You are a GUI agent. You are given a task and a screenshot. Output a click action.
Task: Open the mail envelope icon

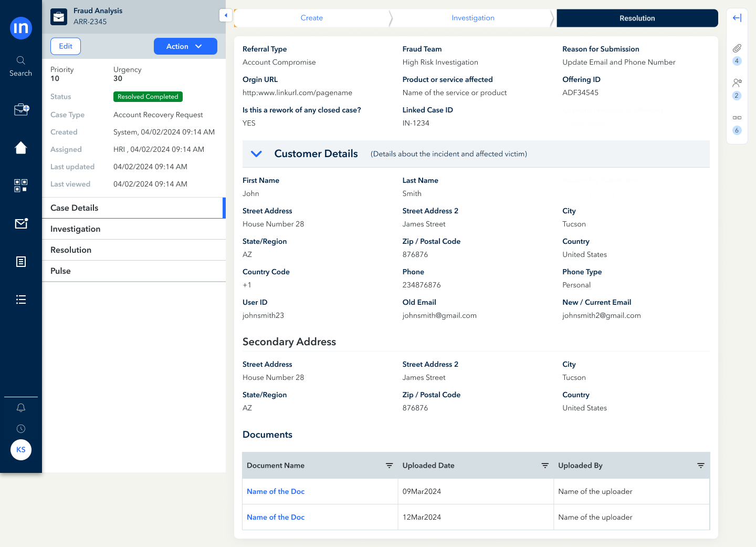(x=21, y=224)
